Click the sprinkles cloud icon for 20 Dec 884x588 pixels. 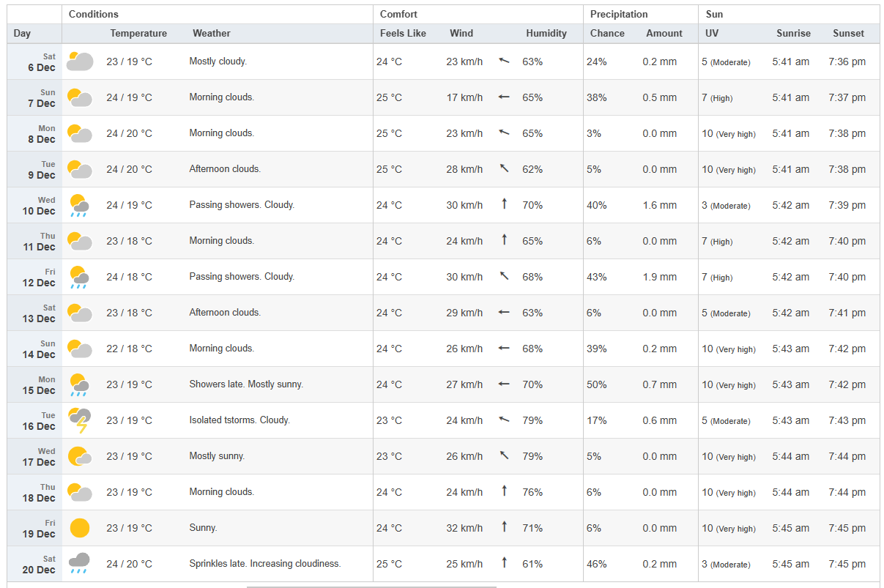79,564
